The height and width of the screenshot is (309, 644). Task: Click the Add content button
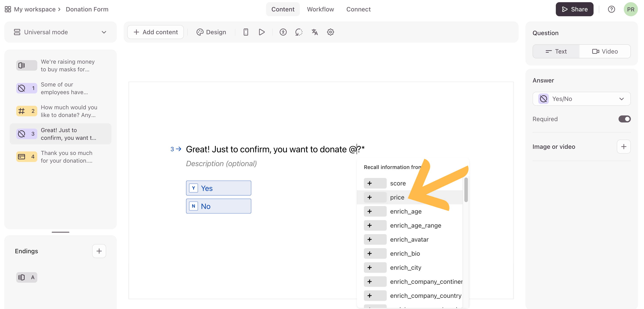coord(156,32)
